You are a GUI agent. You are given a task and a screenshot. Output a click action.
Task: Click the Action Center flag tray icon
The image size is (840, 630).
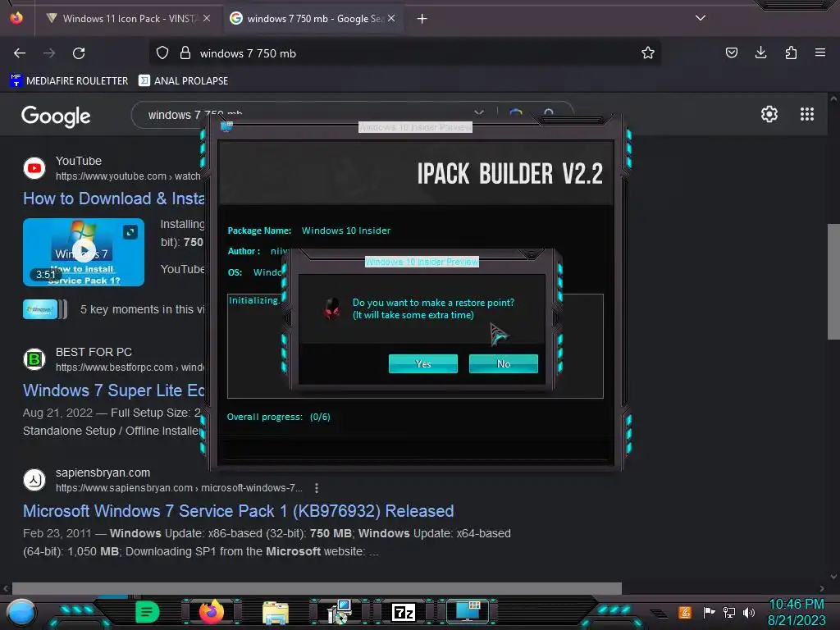click(x=709, y=612)
